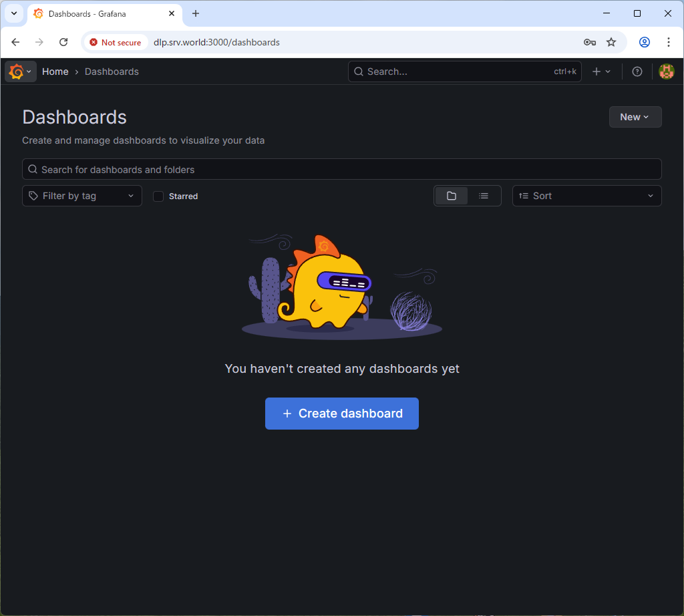
Task: Open Chrome three-dot menu
Action: [668, 42]
